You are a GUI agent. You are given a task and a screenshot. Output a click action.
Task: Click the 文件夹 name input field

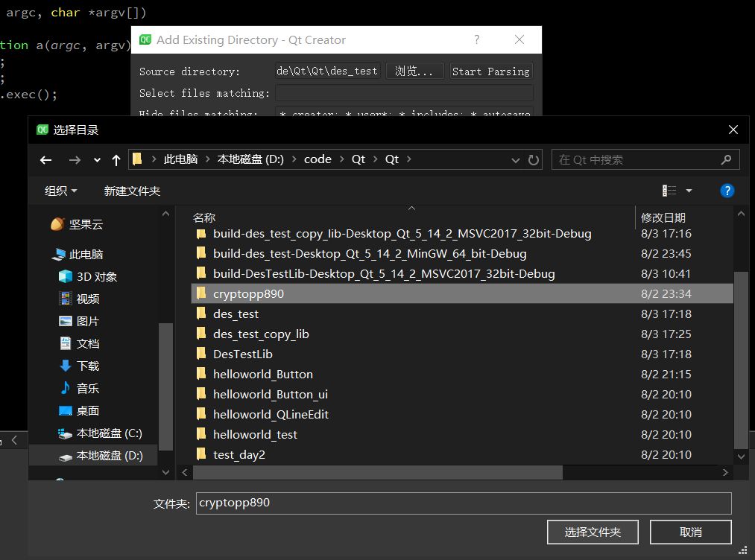[x=463, y=503]
